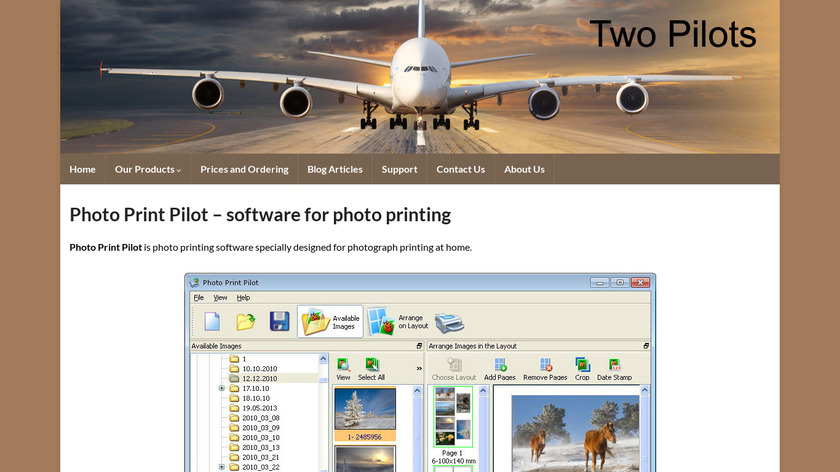
Task: Select the 18.10.10 folder
Action: 250,398
